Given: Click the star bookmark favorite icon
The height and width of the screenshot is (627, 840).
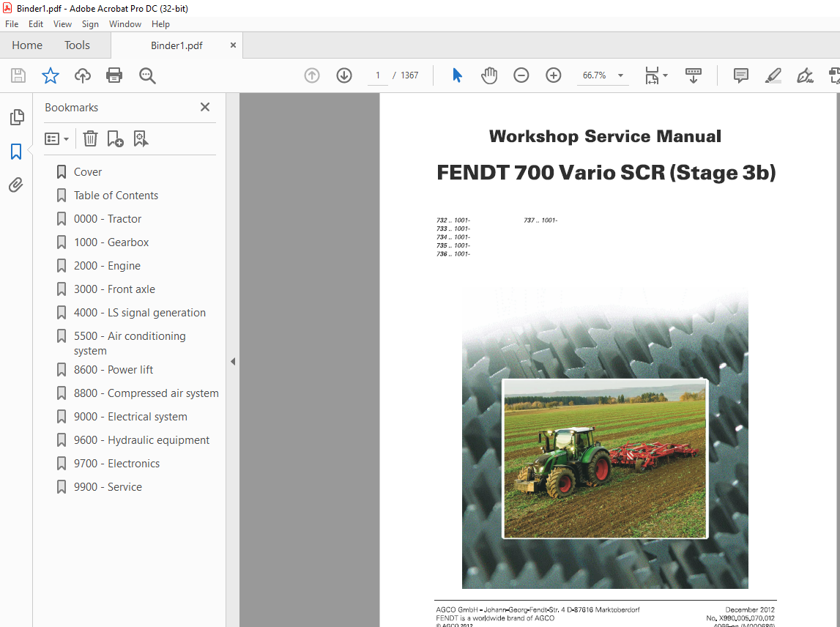Looking at the screenshot, I should (x=51, y=75).
